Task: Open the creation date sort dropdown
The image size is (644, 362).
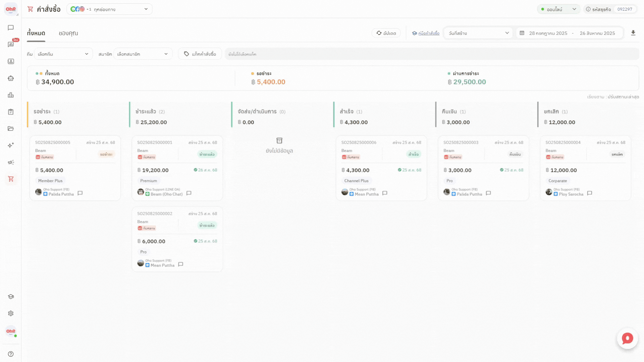Action: [478, 33]
